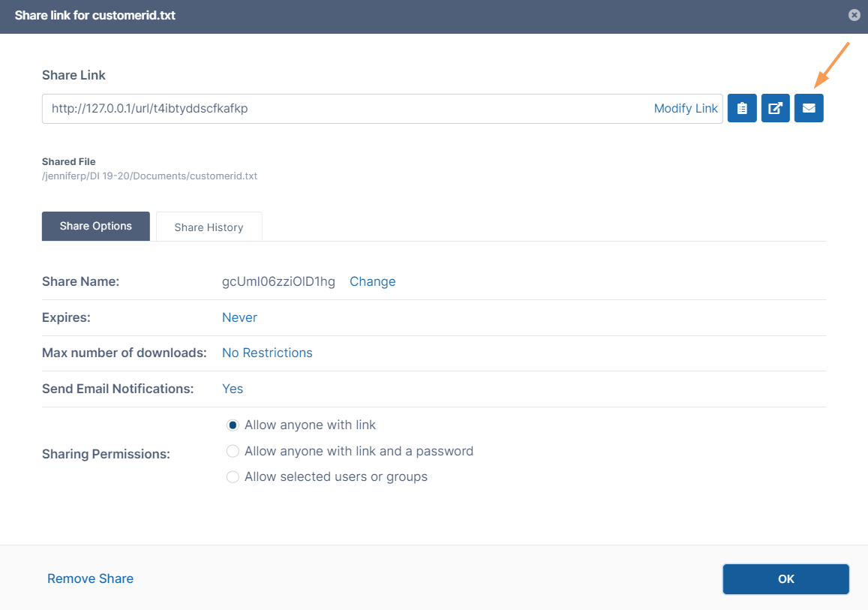Click the shared file path customerid.txt

[x=149, y=176]
